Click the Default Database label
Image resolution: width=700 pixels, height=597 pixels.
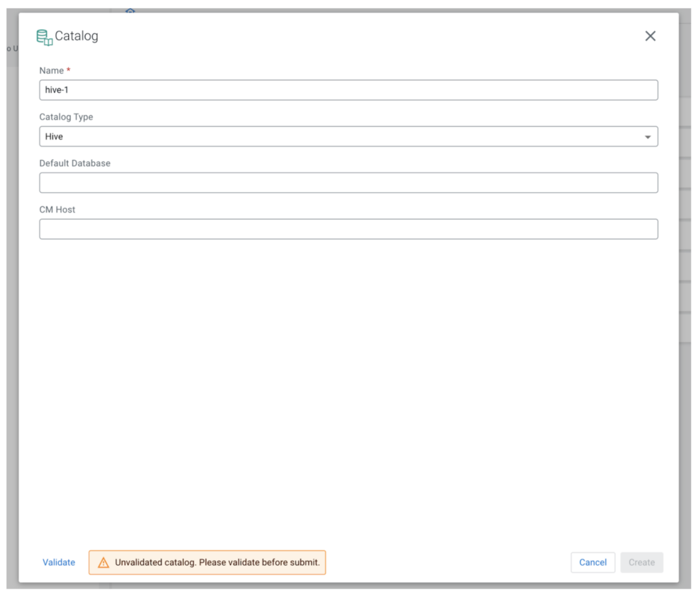click(x=75, y=163)
